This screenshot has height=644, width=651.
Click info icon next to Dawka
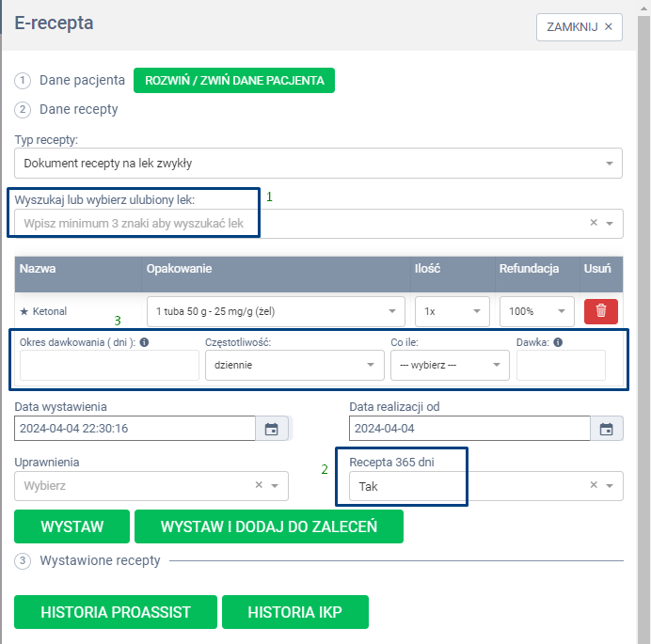(x=558, y=342)
